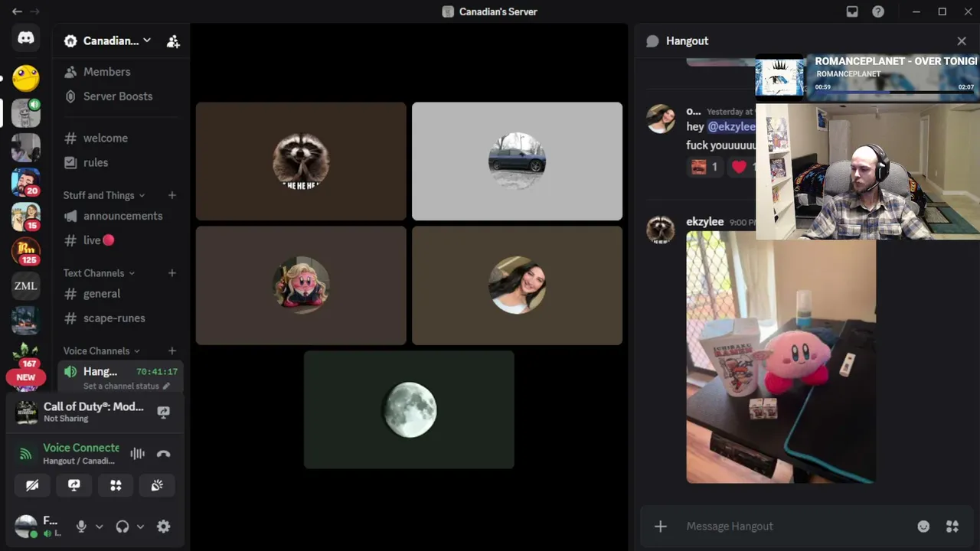The width and height of the screenshot is (980, 551).
Task: Add channel to Text Channels category
Action: (x=172, y=273)
